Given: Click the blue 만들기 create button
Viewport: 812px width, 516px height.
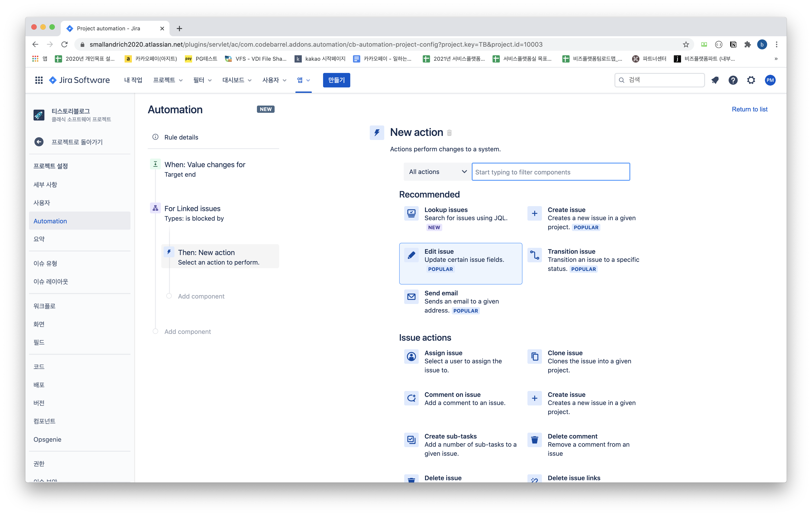Looking at the screenshot, I should pos(336,80).
